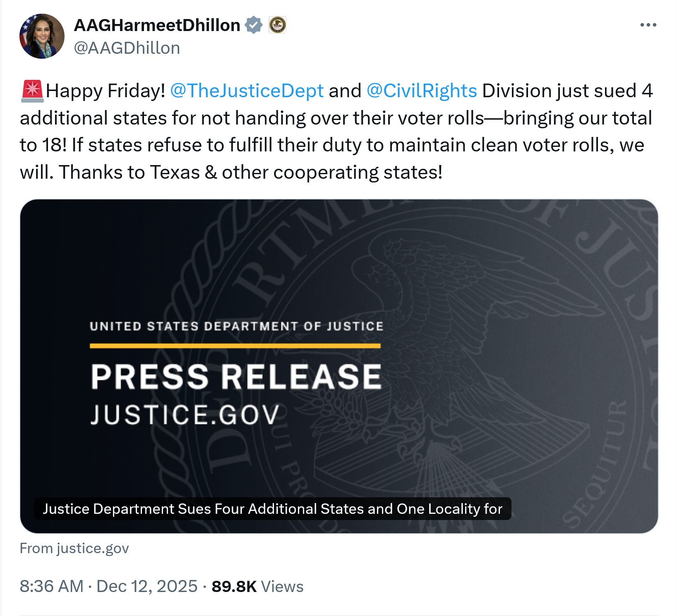Click the 8:36 AM Dec 12, 2025 timestamp
Viewport: 677px width, 616px height.
[x=109, y=586]
